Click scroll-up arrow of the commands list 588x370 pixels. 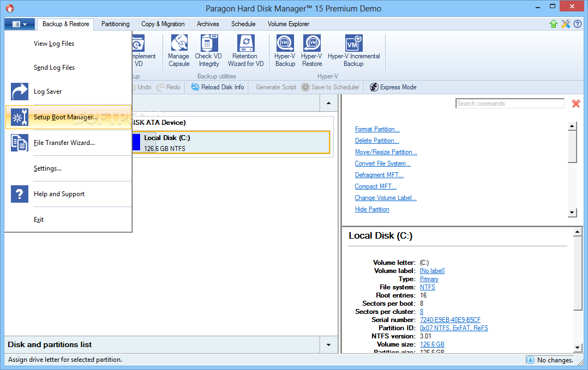pyautogui.click(x=572, y=126)
